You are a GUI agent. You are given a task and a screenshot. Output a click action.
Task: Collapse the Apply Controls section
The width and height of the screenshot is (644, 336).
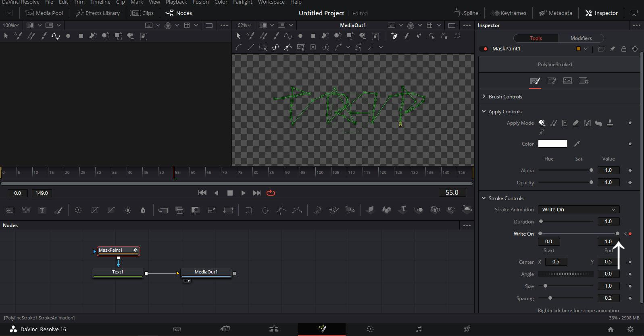[484, 111]
